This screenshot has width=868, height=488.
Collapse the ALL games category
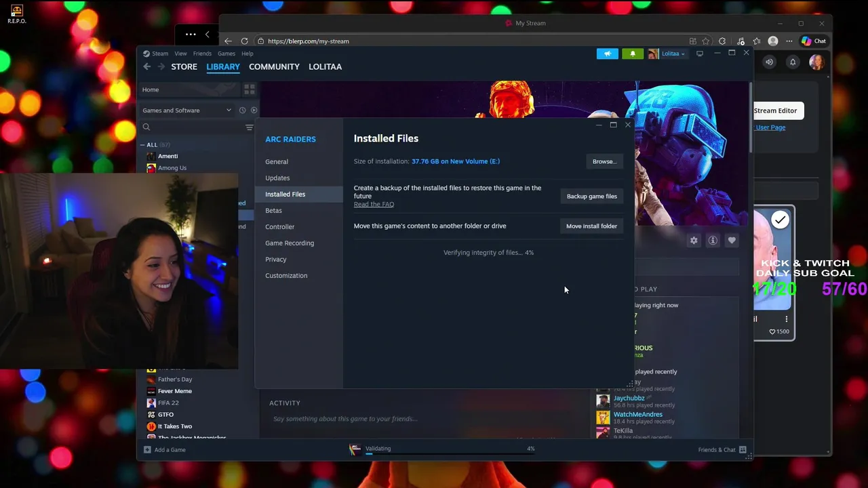tap(143, 145)
